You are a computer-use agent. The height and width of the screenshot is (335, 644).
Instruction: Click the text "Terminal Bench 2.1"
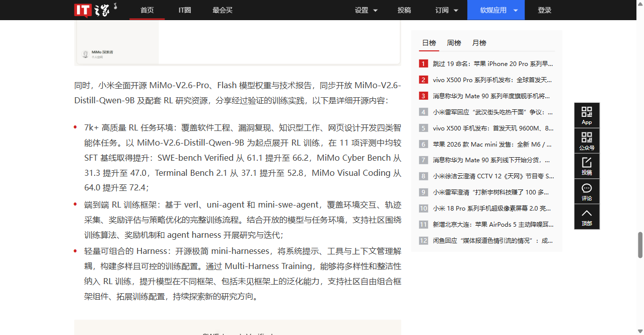[x=191, y=173]
